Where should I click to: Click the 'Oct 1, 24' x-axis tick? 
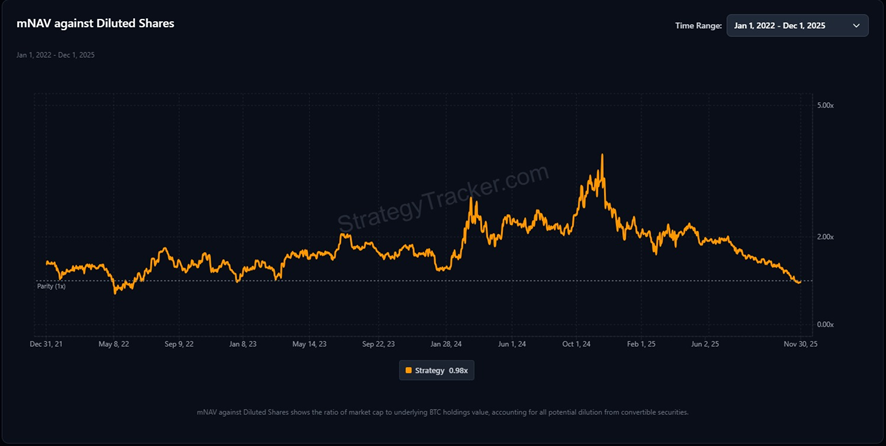tap(578, 343)
